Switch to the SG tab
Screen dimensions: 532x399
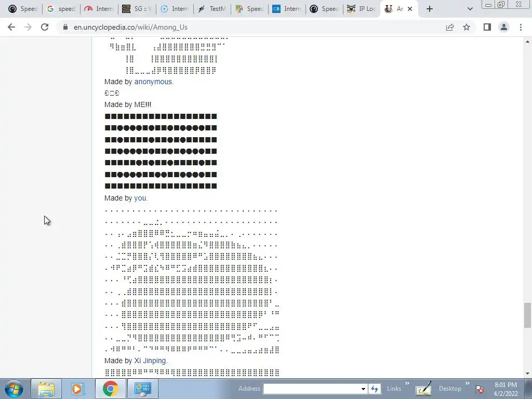pyautogui.click(x=137, y=9)
